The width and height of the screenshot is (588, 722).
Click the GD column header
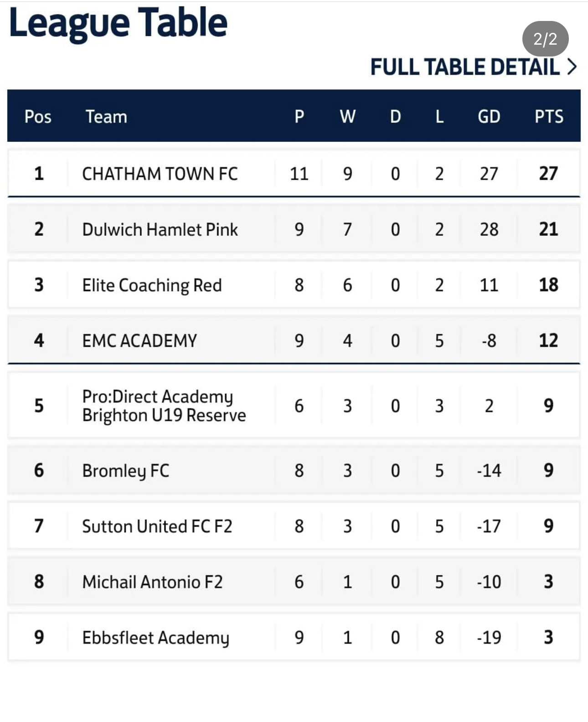pos(489,117)
